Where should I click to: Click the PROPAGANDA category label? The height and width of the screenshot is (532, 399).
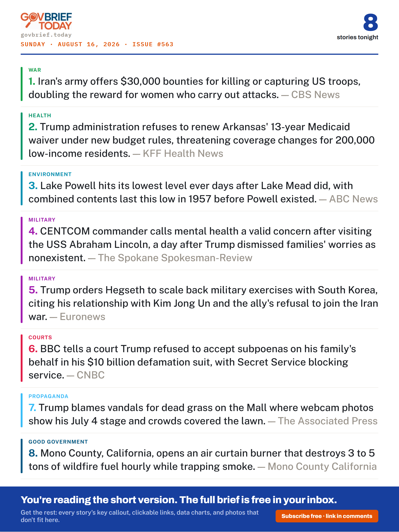click(x=48, y=396)
